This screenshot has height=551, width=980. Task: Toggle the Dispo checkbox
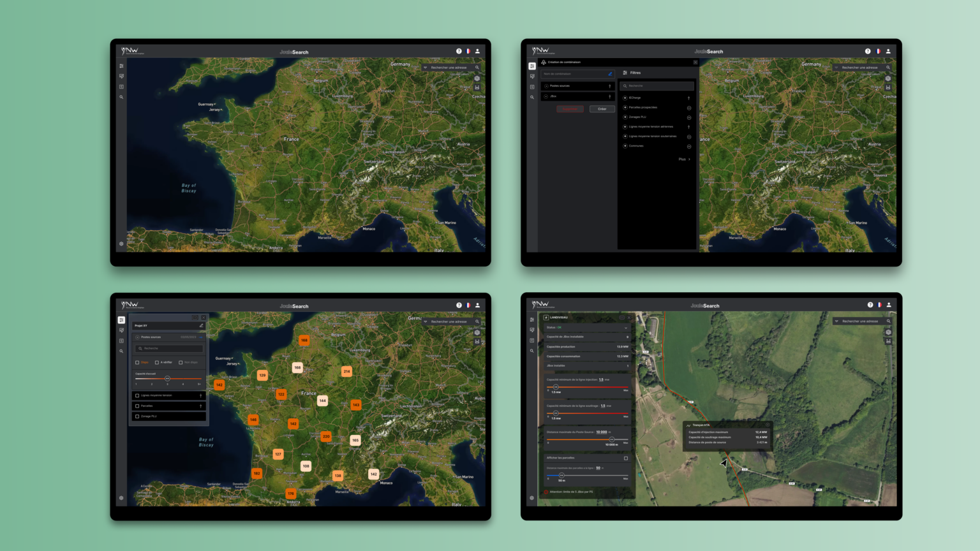137,362
